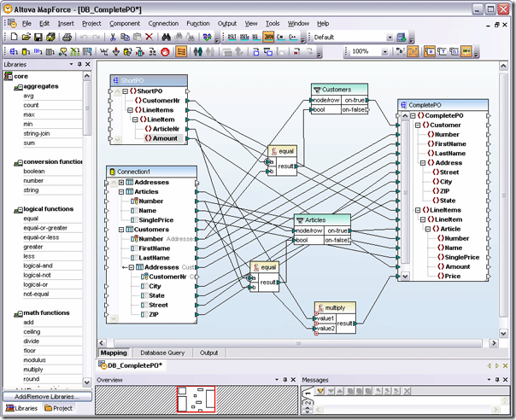This screenshot has height=420, width=516.
Task: Click the Add/Remove Libraries button
Action: (x=45, y=397)
